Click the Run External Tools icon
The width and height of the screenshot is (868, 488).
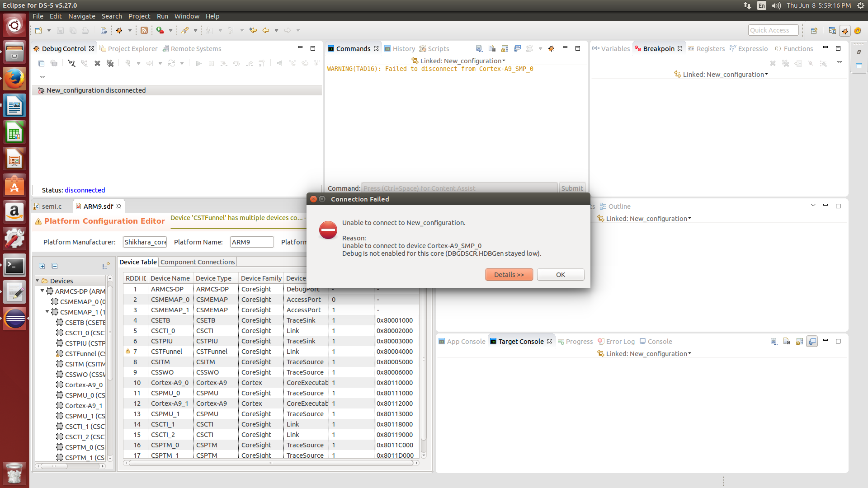click(x=160, y=30)
